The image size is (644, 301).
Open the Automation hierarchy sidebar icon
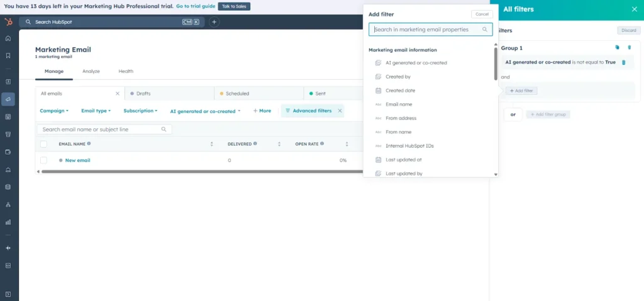pos(8,204)
